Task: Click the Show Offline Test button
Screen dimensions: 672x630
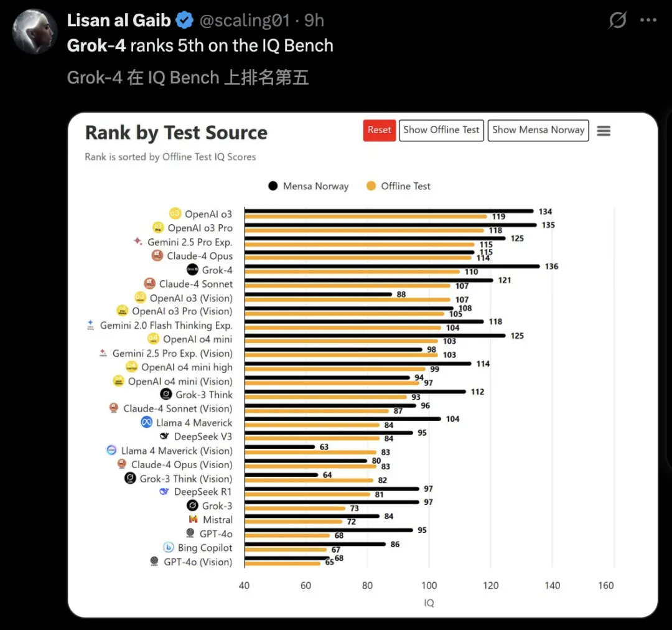Action: (x=441, y=130)
